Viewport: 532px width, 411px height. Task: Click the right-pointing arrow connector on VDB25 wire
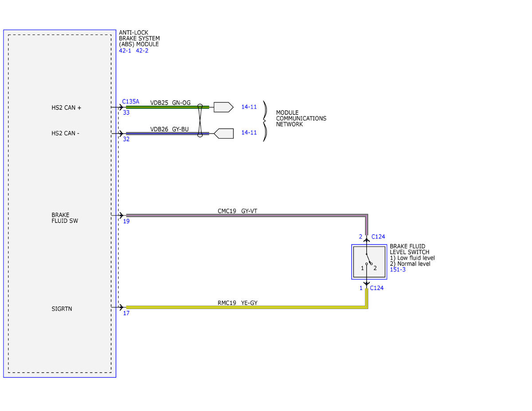[223, 107]
